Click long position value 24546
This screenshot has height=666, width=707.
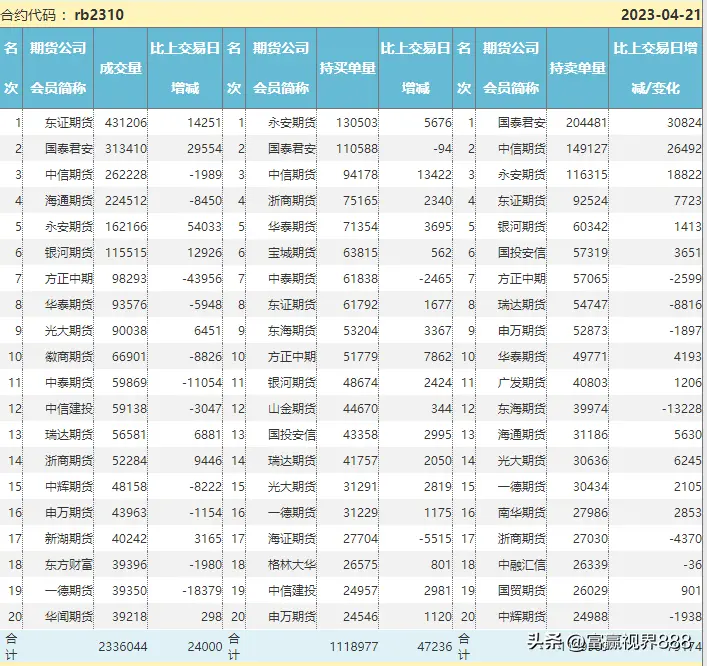[360, 617]
